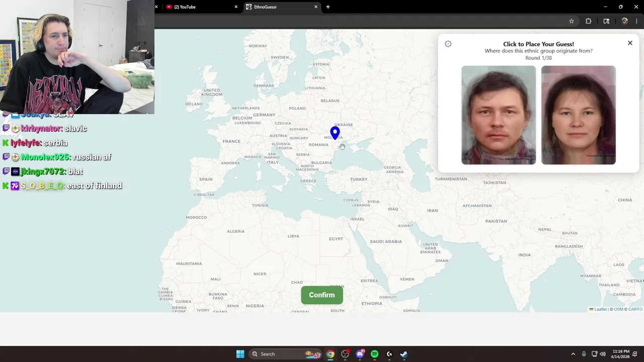Click Algeria on the map

(x=235, y=231)
